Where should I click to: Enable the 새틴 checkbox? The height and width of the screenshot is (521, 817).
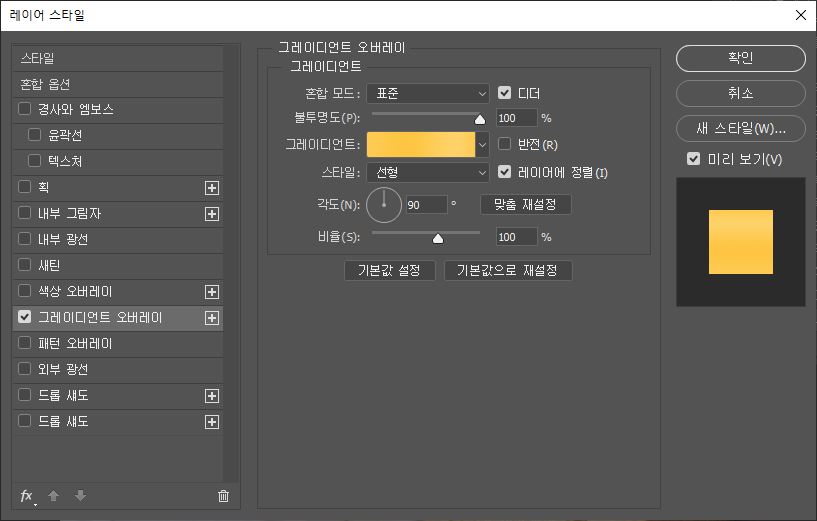[x=24, y=265]
